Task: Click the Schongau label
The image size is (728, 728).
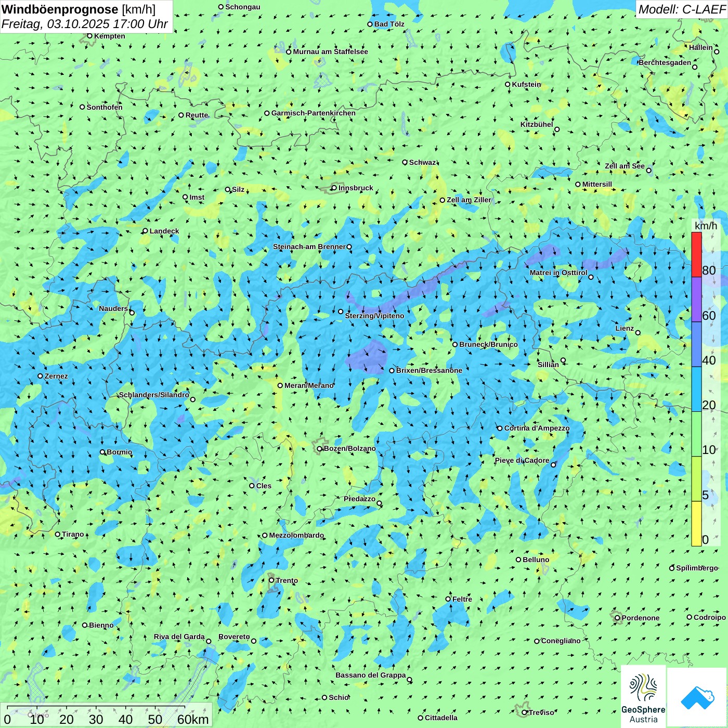Action: pyautogui.click(x=243, y=7)
